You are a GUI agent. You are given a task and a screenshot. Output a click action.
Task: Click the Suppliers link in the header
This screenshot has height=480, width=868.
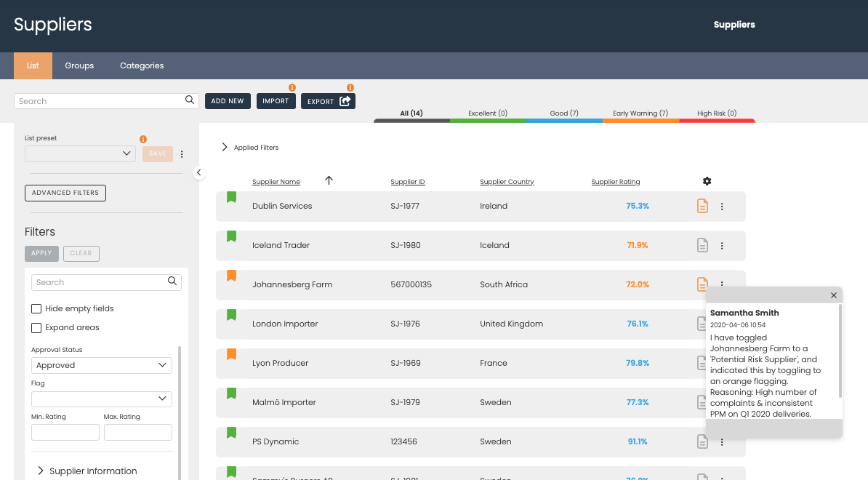(734, 24)
